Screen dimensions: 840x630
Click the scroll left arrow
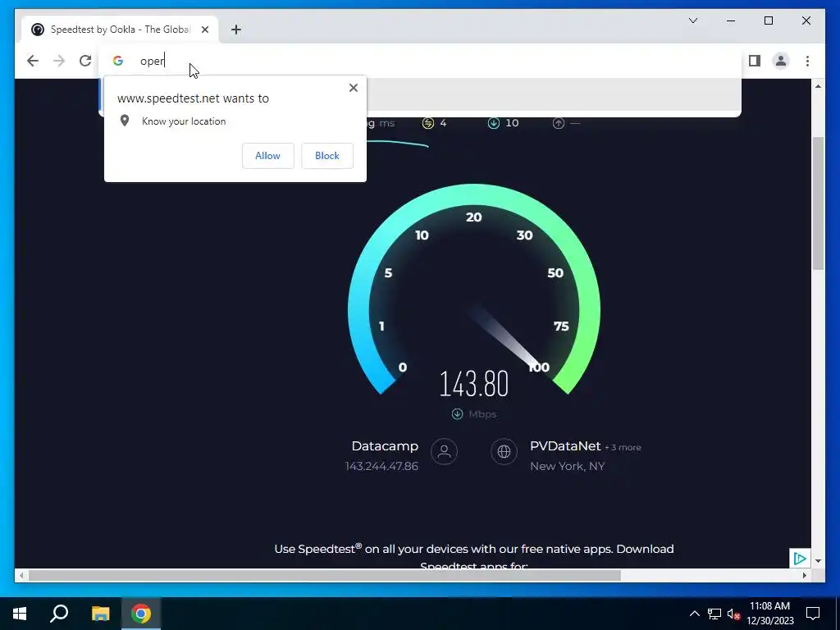tap(21, 575)
